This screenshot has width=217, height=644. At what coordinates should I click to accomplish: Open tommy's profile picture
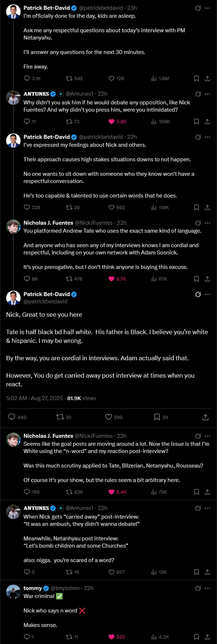click(13, 592)
